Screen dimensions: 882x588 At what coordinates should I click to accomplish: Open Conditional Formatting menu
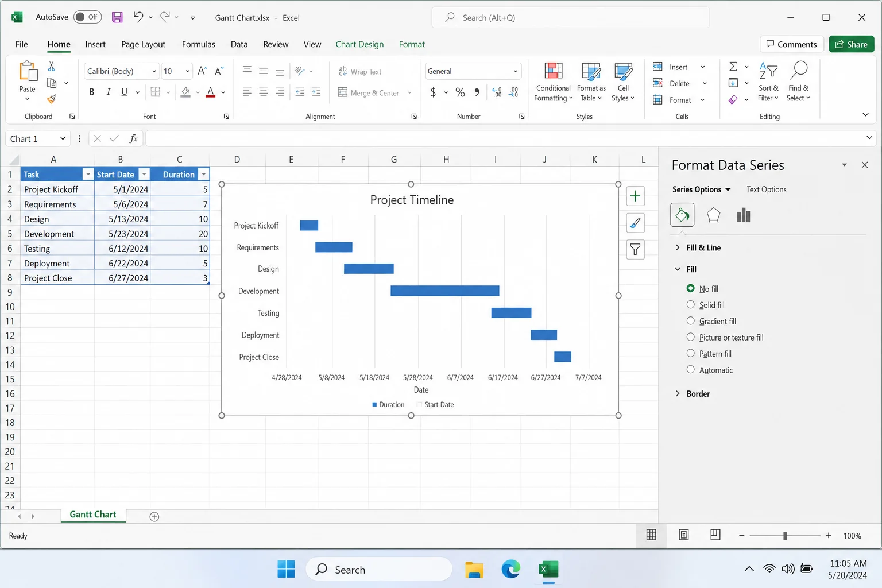click(553, 82)
